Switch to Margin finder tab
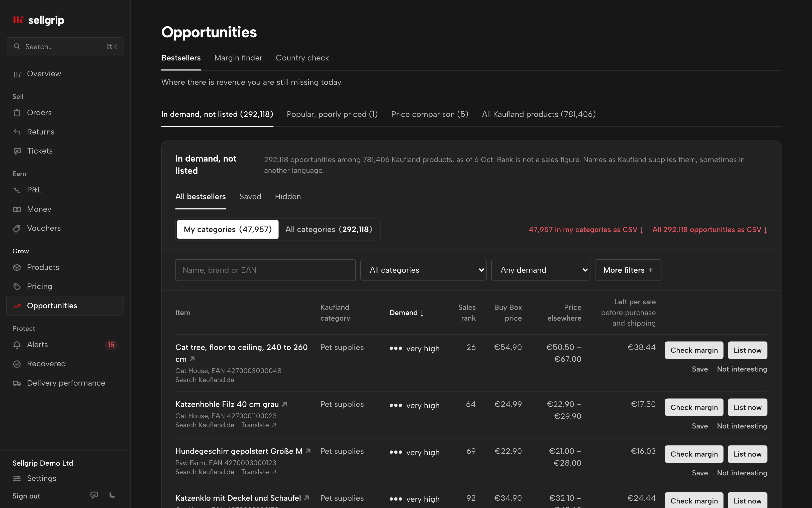 [x=238, y=58]
